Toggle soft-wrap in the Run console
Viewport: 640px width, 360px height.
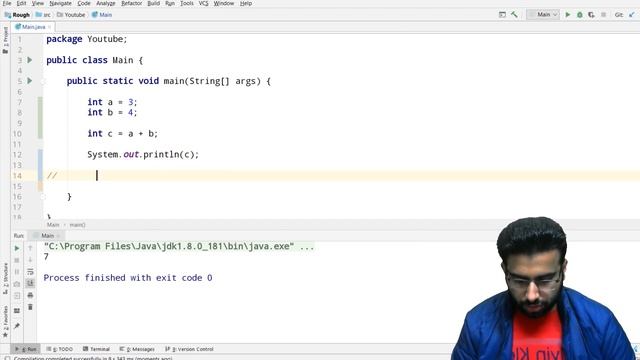pyautogui.click(x=30, y=272)
